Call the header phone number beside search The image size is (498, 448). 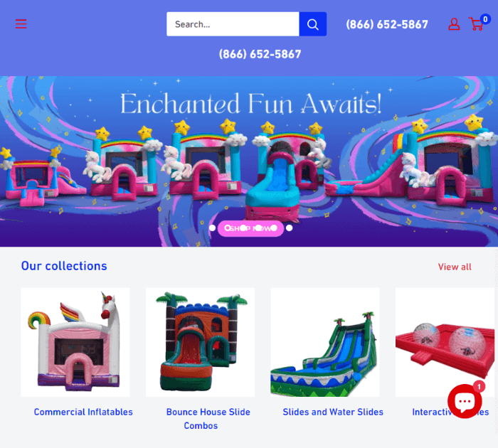click(387, 24)
